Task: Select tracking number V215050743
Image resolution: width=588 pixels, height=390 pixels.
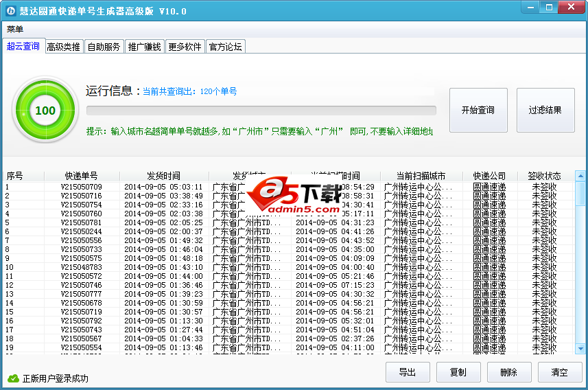Action: [82, 330]
